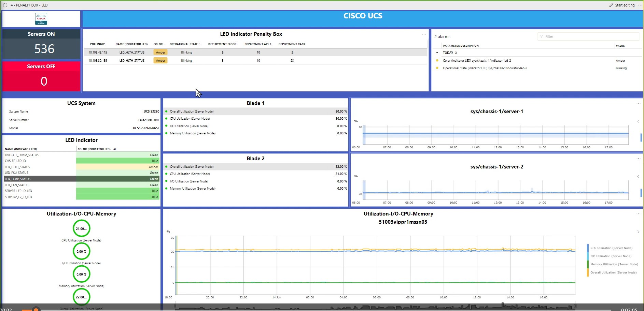Screen dimensions: 644x311
Task: Select row with polling IP 10.105.30.135
Action: [x=256, y=61]
